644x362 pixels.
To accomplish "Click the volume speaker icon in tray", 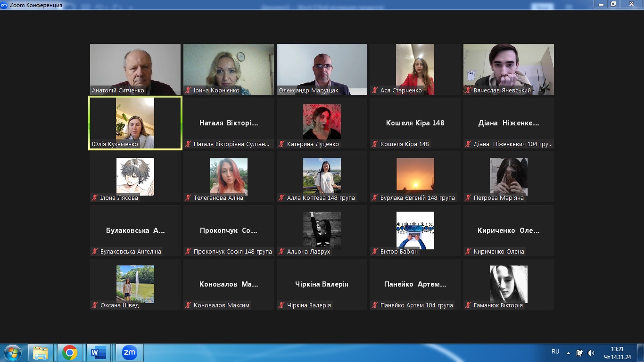I will point(591,353).
